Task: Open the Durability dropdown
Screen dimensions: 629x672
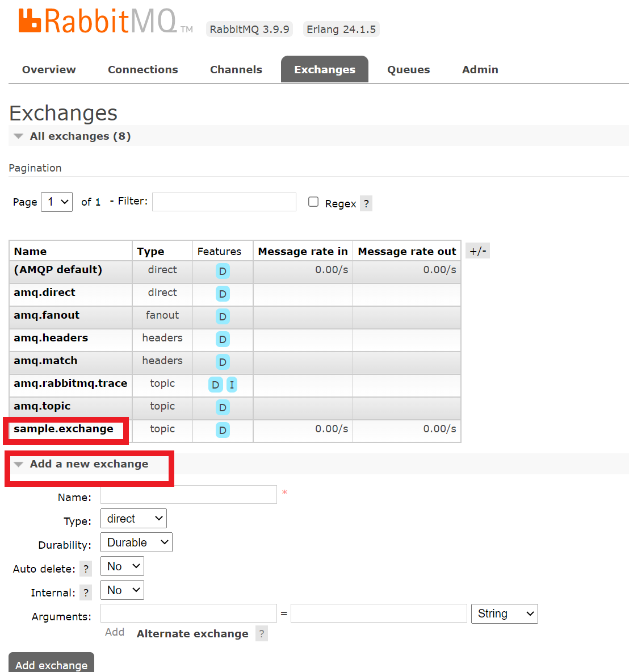Action: click(x=136, y=542)
